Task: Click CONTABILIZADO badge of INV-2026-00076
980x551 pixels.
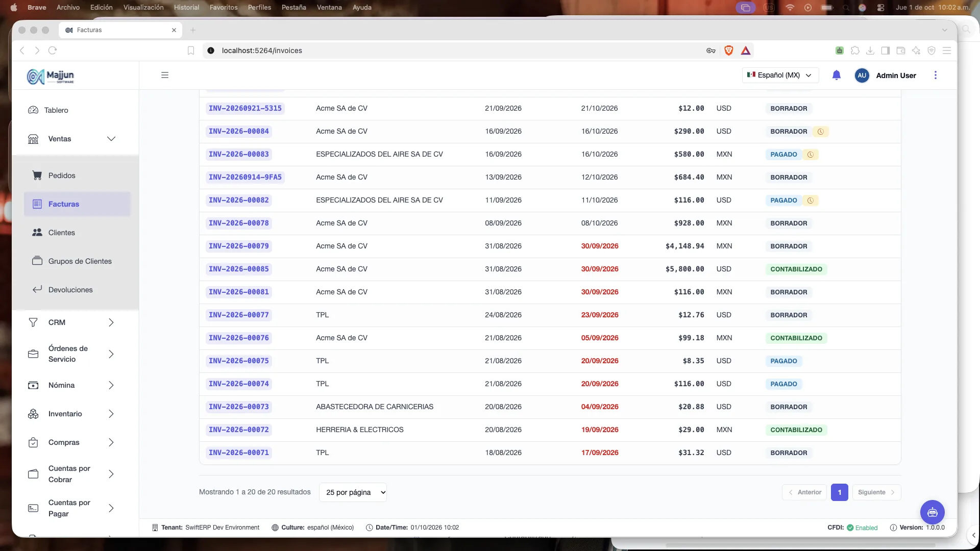Action: [x=796, y=338]
